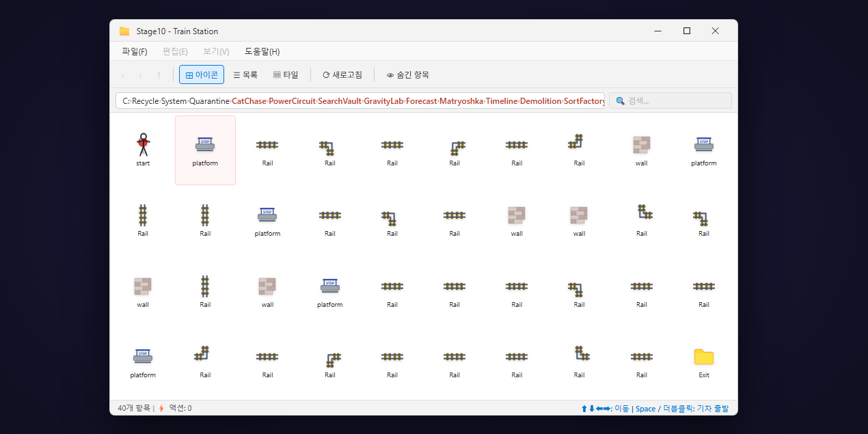Select the straight Rail right of the highlighted platform
Viewport: 868px width, 434px height.
click(x=267, y=145)
